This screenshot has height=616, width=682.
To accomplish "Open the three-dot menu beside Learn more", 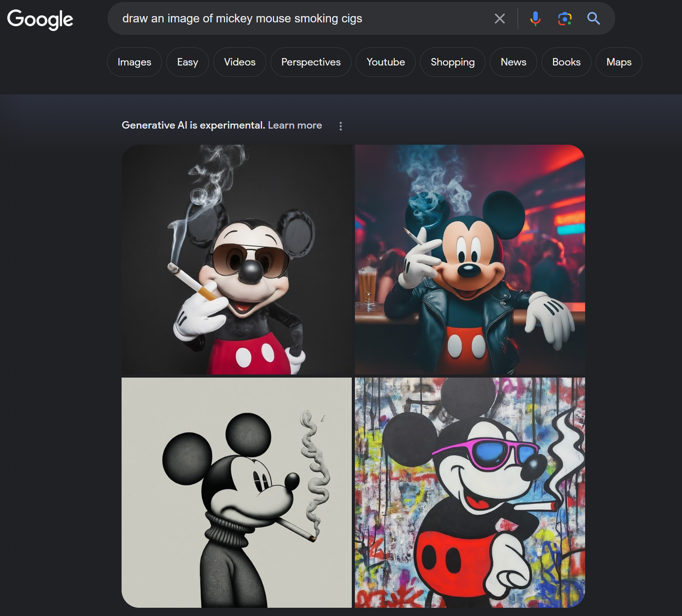I will 341,126.
